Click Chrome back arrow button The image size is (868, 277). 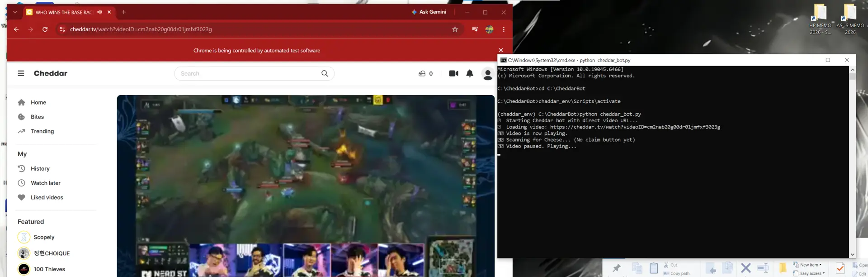point(16,29)
